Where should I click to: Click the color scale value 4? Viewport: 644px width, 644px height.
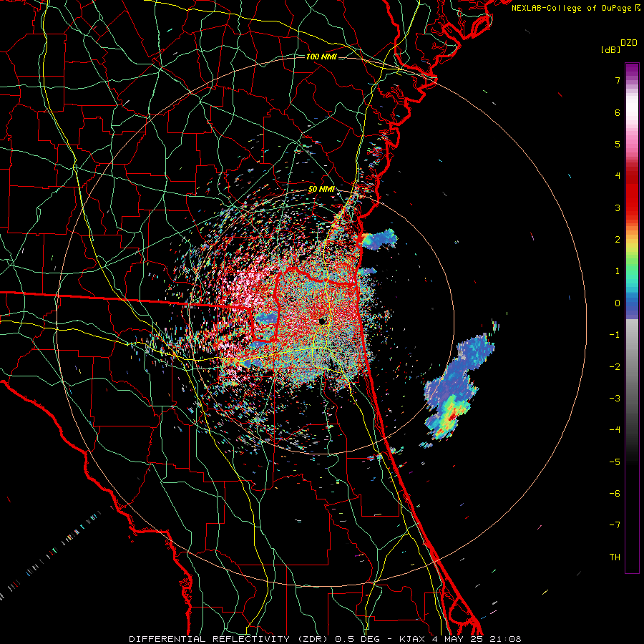(x=618, y=176)
